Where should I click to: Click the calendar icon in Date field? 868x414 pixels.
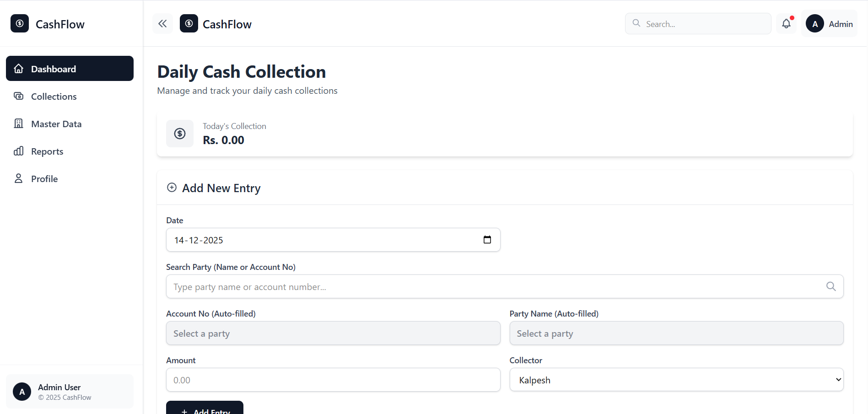click(x=487, y=240)
